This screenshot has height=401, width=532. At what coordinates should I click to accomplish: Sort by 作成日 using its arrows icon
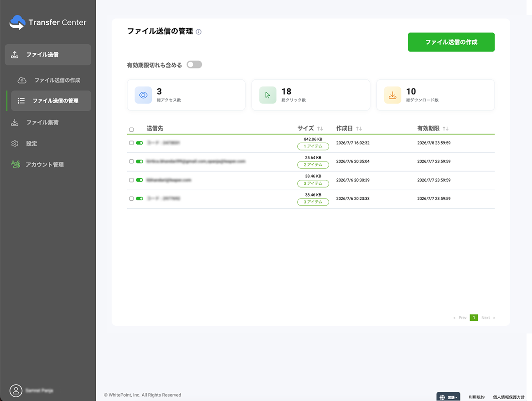359,129
